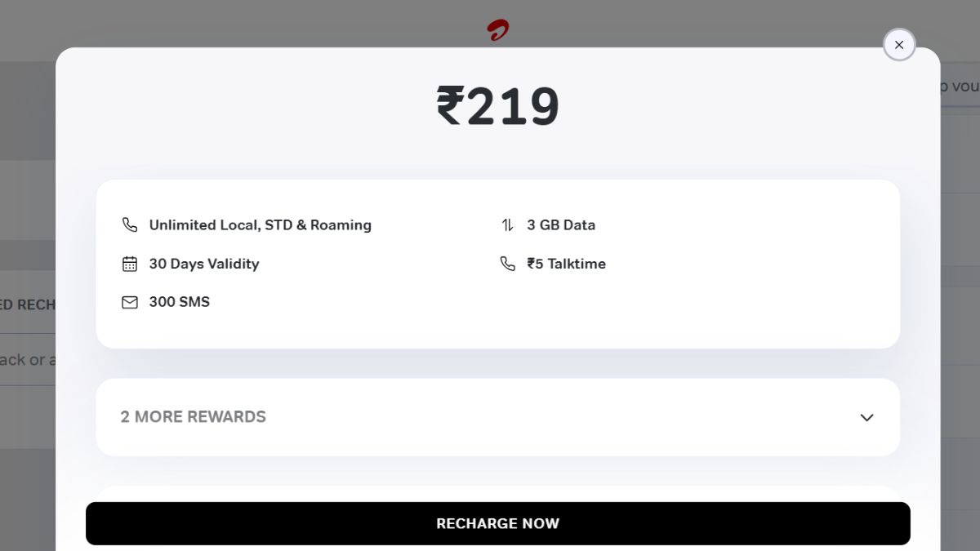
Task: Close the ₹219 plan details popup
Action: point(899,45)
